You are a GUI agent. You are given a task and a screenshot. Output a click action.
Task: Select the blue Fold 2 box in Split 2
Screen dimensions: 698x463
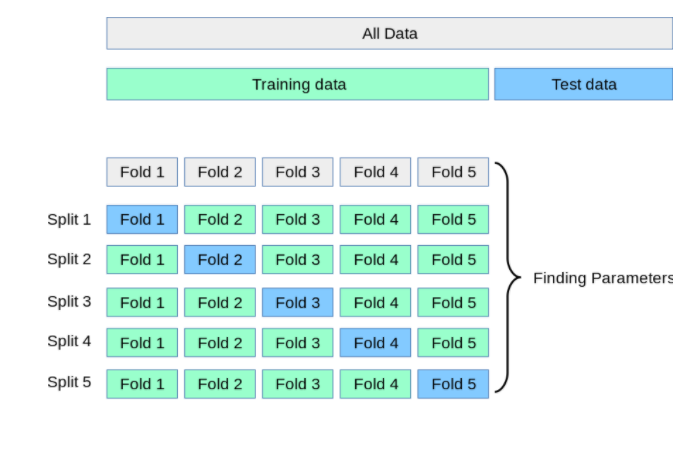coord(220,260)
